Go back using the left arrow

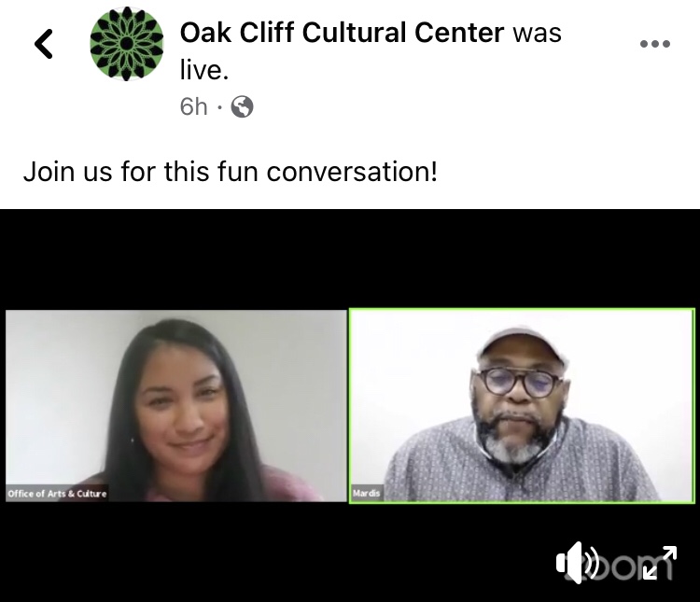[44, 44]
